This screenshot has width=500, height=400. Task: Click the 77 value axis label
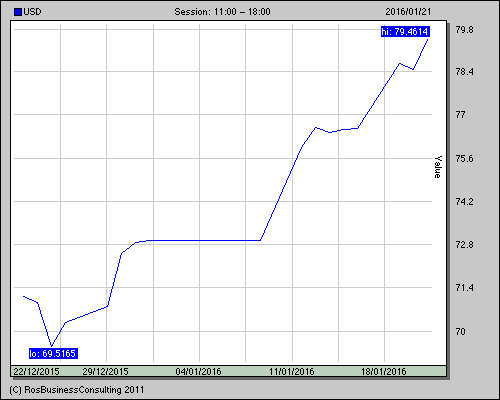[460, 115]
